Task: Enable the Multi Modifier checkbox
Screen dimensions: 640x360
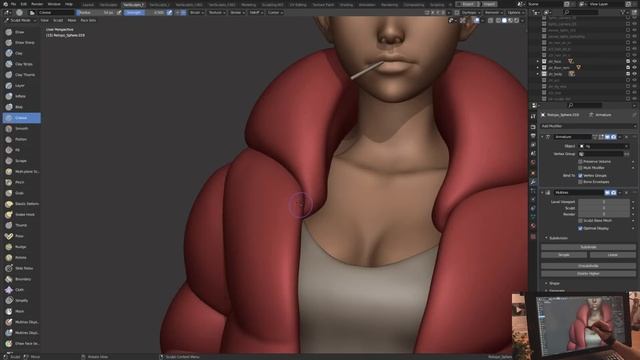Action: click(x=580, y=168)
